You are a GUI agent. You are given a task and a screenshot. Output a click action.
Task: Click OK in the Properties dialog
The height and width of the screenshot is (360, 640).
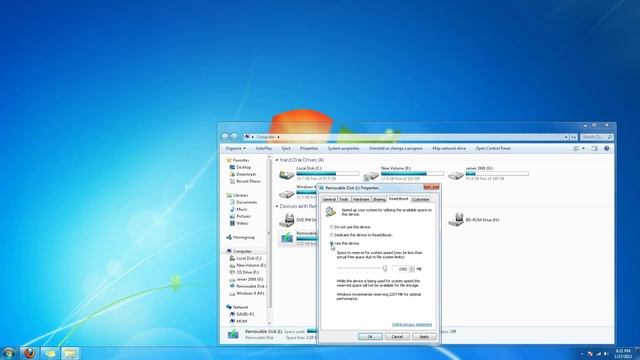[370, 337]
